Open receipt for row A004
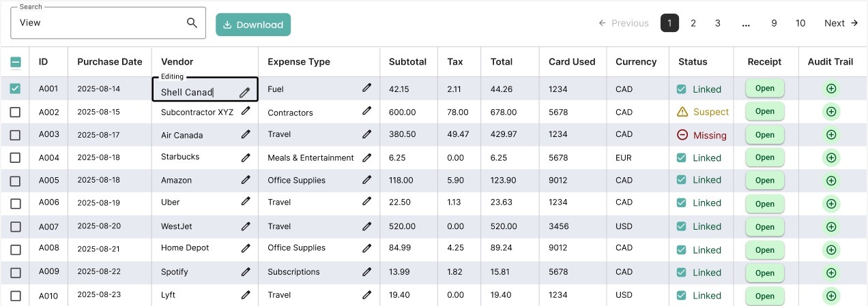Image resolution: width=868 pixels, height=306 pixels. 764,157
